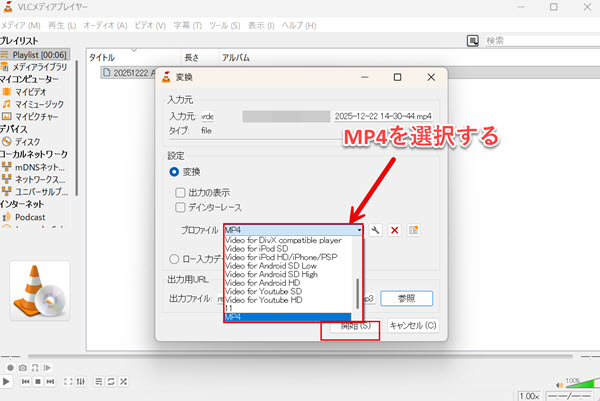Choose Video for Android SD High
This screenshot has width=600, height=401.
[x=271, y=274]
